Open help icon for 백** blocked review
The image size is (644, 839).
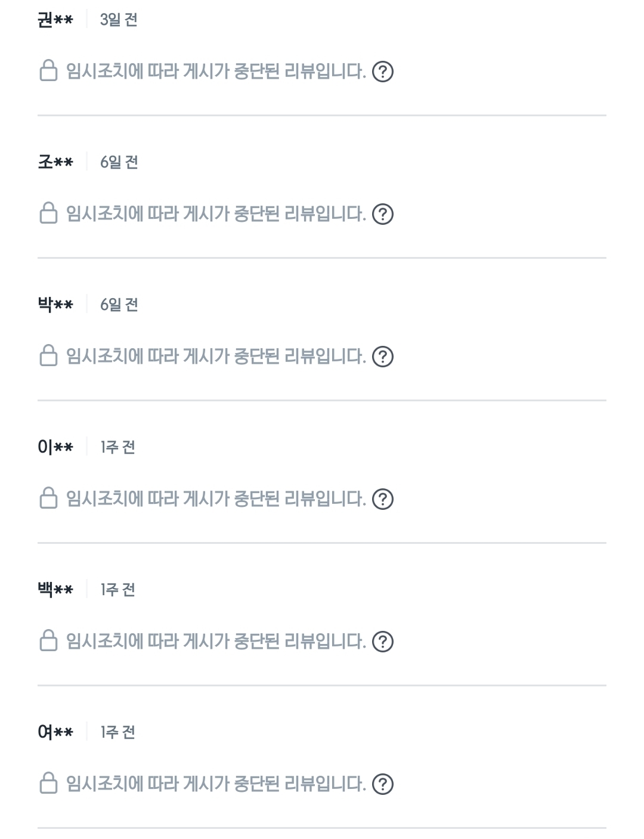point(382,642)
